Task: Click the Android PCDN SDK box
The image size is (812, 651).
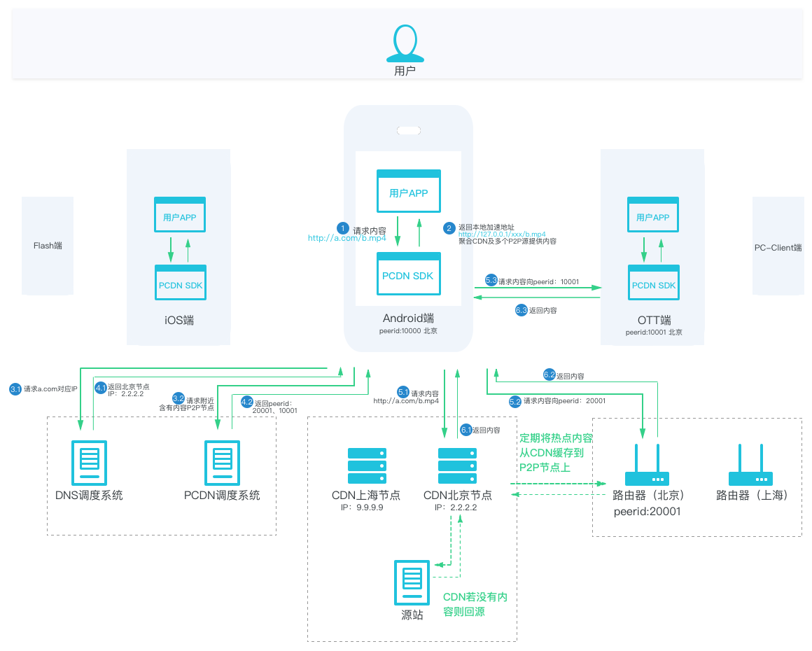Action: (x=408, y=274)
